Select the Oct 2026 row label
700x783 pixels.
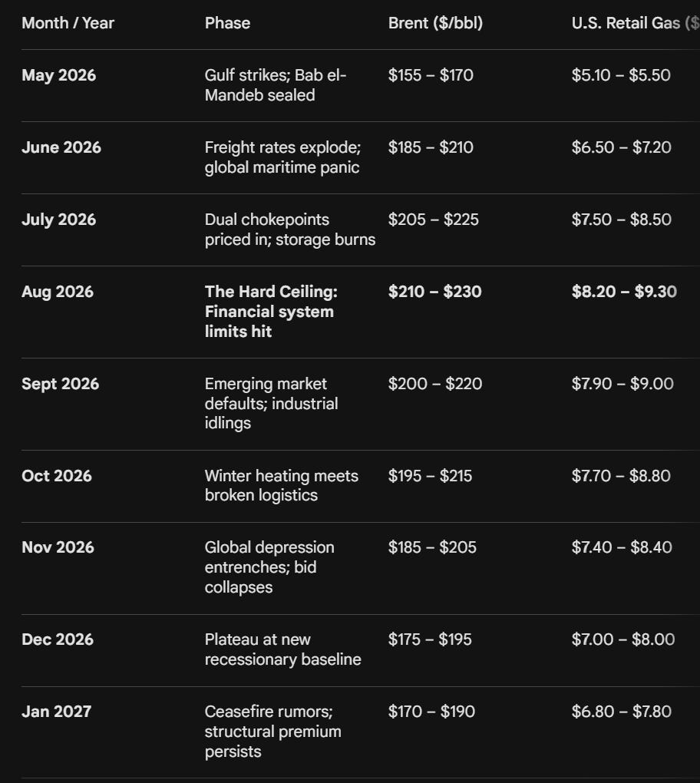tap(57, 476)
